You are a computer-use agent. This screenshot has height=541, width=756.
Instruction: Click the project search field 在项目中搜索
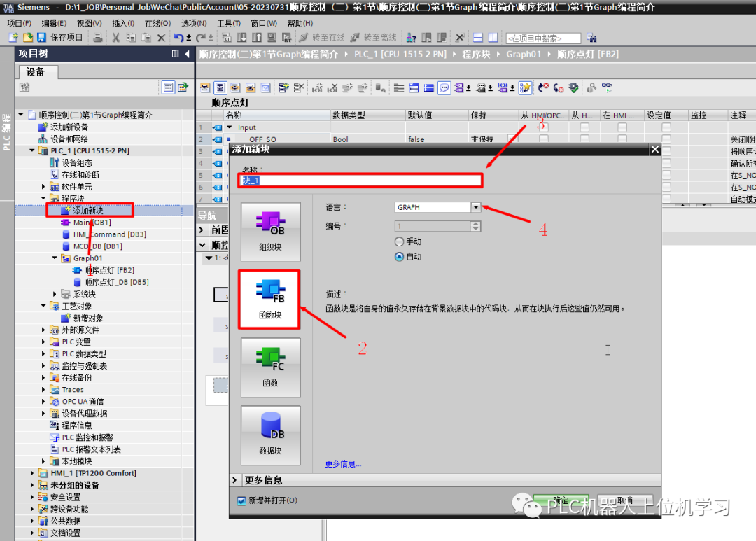[543, 38]
